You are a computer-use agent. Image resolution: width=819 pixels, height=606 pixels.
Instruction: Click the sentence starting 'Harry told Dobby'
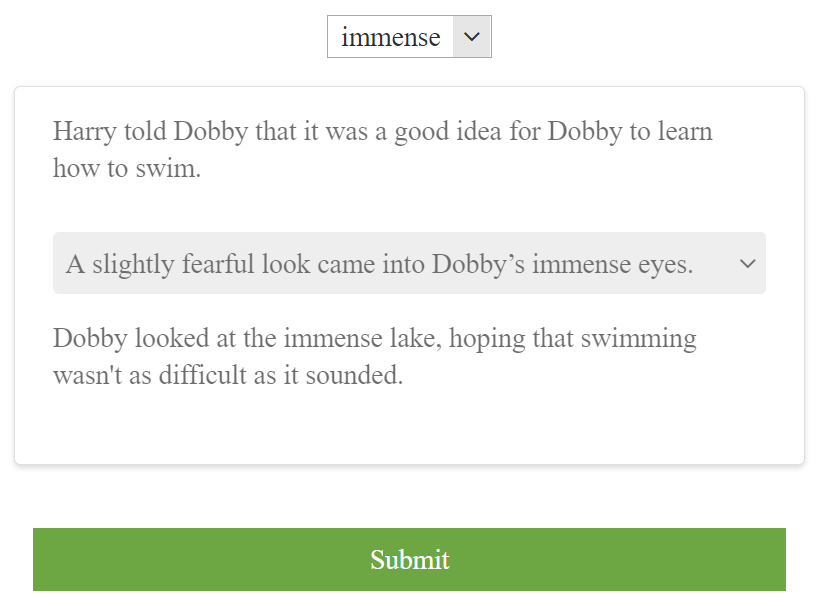382,149
